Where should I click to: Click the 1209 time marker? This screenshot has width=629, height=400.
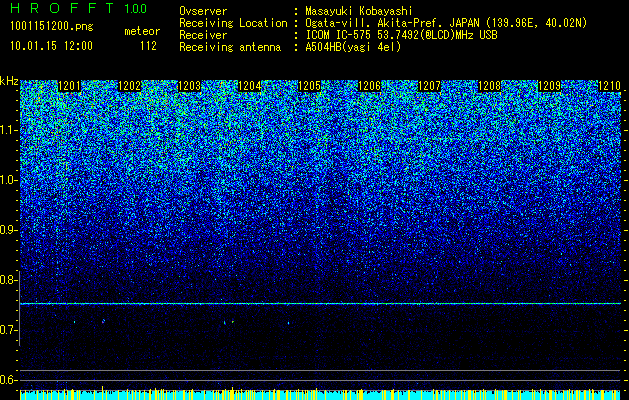[549, 86]
